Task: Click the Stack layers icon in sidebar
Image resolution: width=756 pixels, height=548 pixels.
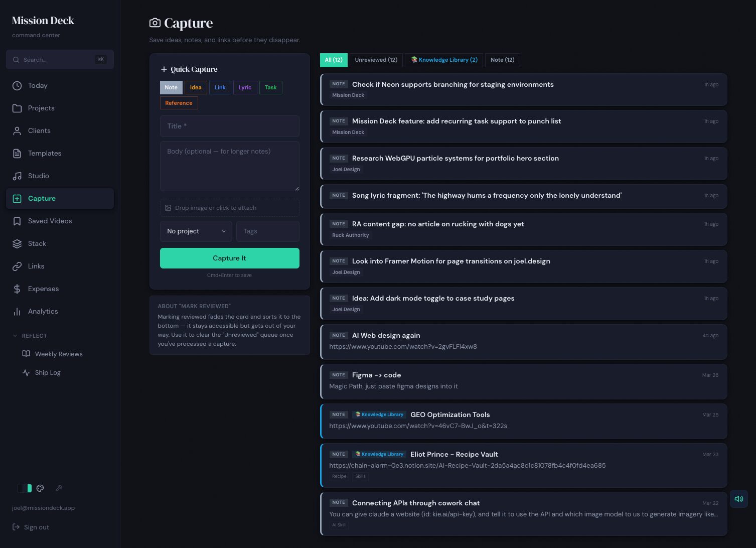Action: 17,244
